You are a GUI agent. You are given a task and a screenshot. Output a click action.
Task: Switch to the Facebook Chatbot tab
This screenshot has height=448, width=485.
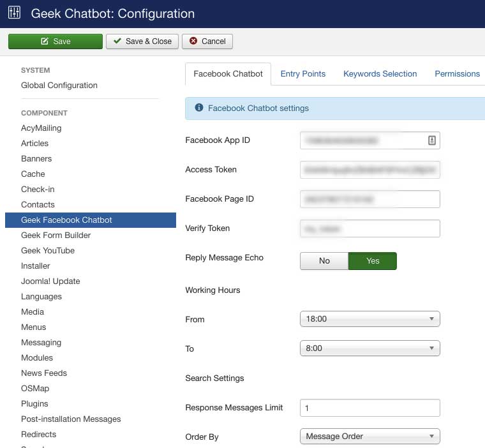pos(228,74)
